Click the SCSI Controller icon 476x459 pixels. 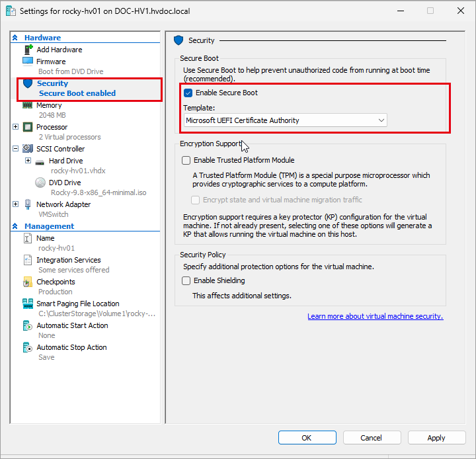tap(28, 149)
